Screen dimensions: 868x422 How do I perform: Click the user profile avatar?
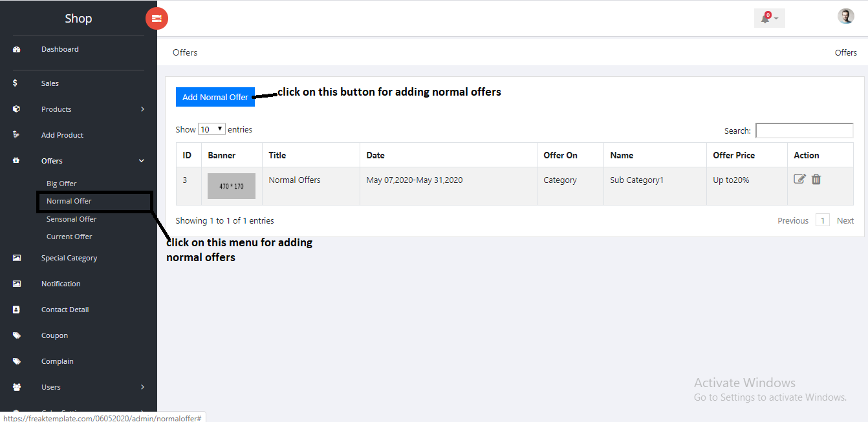845,17
